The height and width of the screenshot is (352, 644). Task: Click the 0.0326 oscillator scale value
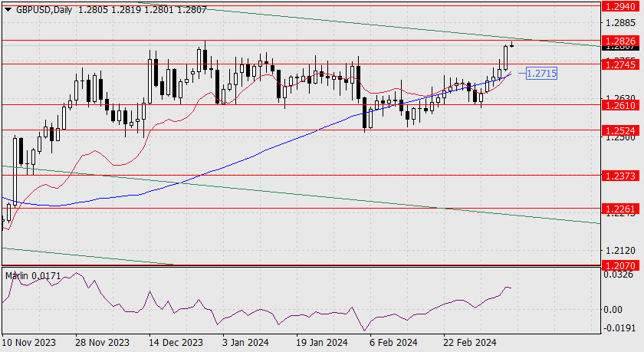tap(618, 275)
